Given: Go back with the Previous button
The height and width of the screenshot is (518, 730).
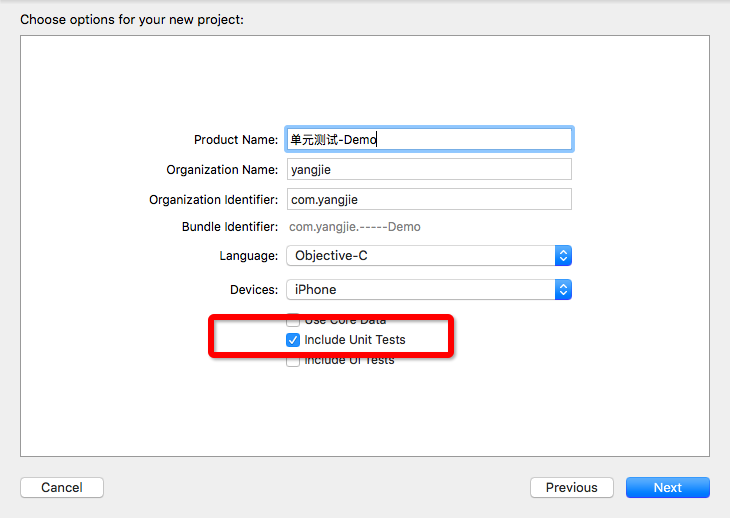Looking at the screenshot, I should [571, 488].
